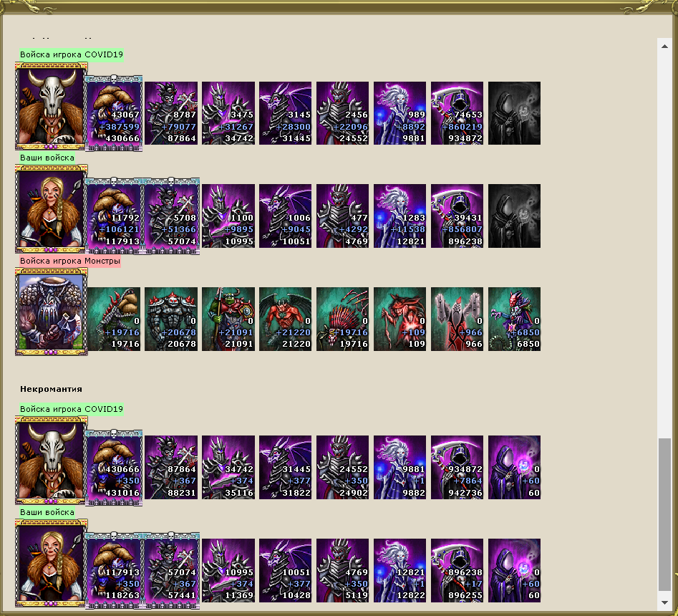Click the orc shaman monster showing 21091
The height and width of the screenshot is (616, 678).
coord(228,319)
